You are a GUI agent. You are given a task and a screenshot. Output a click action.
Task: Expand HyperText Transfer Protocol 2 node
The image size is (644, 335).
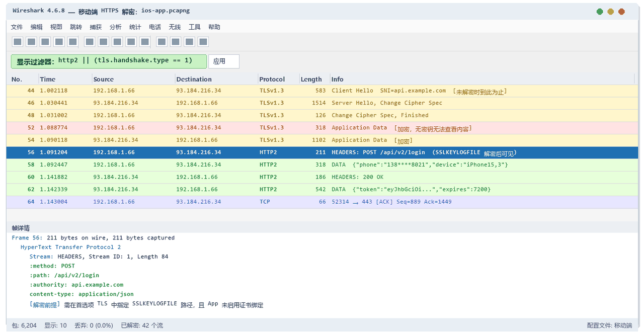tap(70, 247)
